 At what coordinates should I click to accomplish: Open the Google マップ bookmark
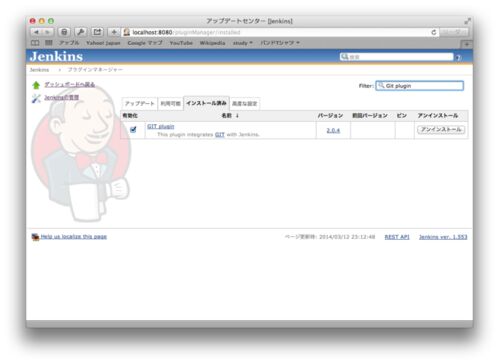click(145, 43)
